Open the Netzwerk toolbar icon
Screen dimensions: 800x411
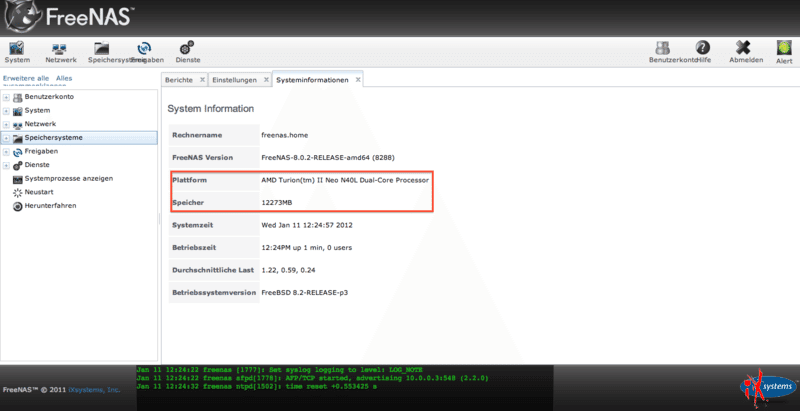61,48
